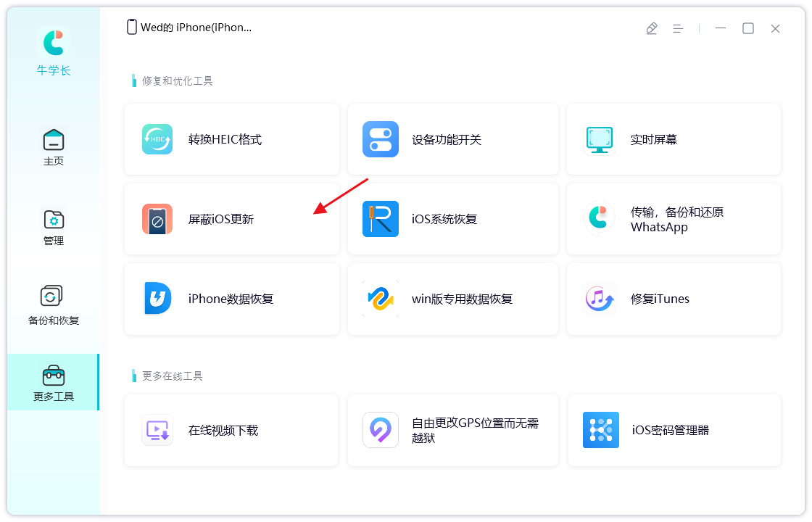Select the 设备功能开关 tool
Screen dimensions: 812x522
pos(453,139)
